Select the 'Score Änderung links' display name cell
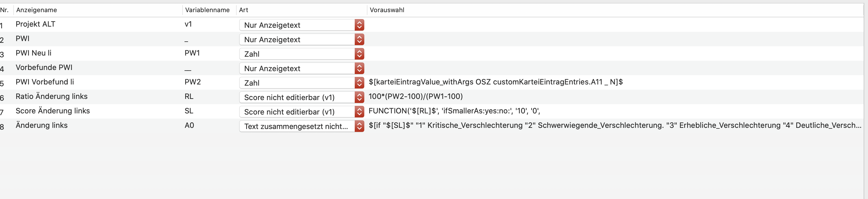The width and height of the screenshot is (868, 199). pos(53,111)
